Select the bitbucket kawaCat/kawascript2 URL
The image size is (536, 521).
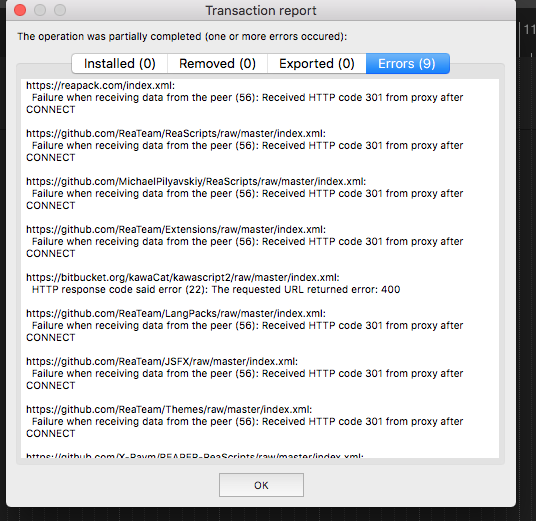[x=183, y=278]
